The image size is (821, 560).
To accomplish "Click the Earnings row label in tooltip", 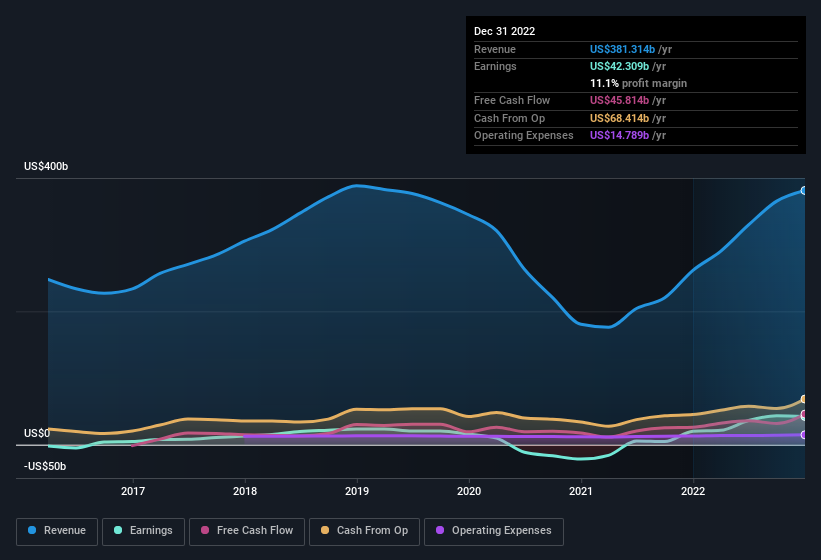I will [x=495, y=66].
